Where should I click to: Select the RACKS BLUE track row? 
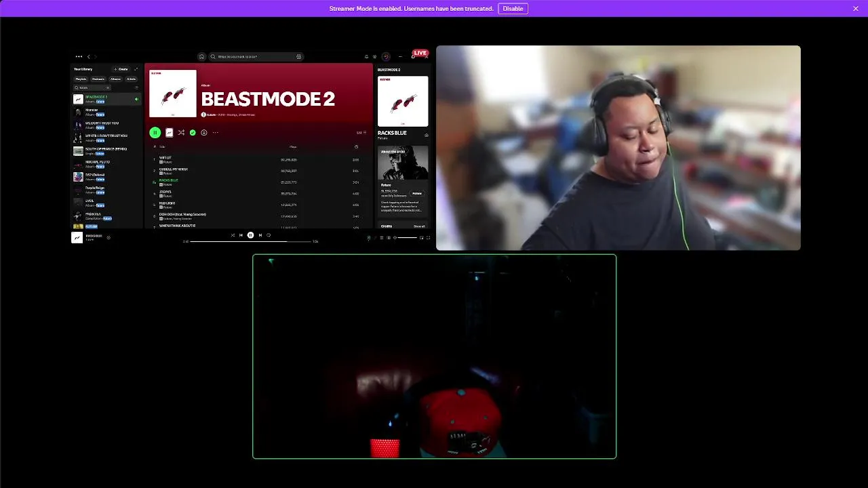[x=258, y=182]
